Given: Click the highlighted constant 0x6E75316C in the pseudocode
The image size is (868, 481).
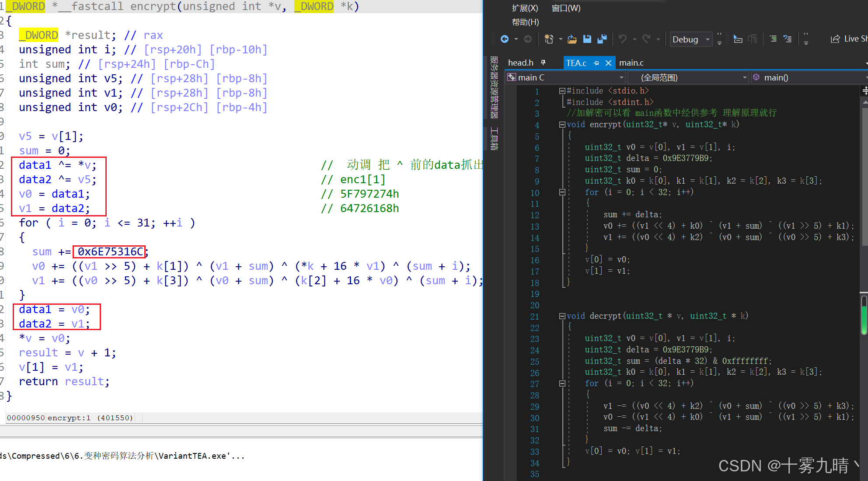Looking at the screenshot, I should 109,251.
